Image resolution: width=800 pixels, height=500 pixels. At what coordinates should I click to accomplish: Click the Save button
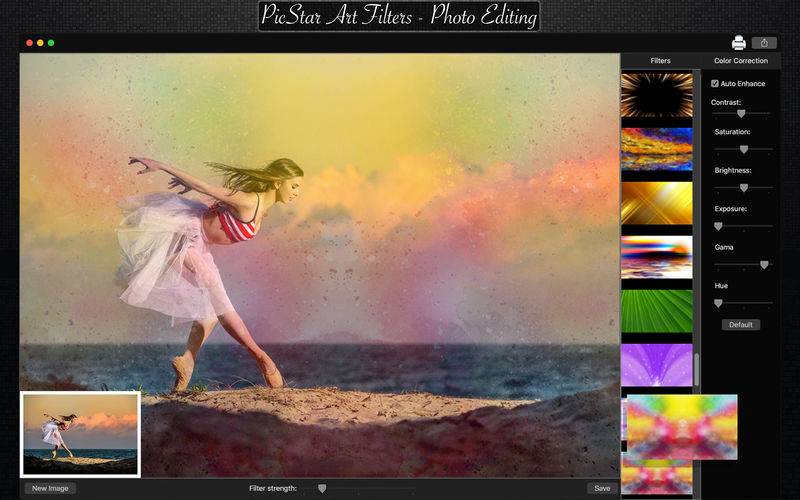point(602,488)
